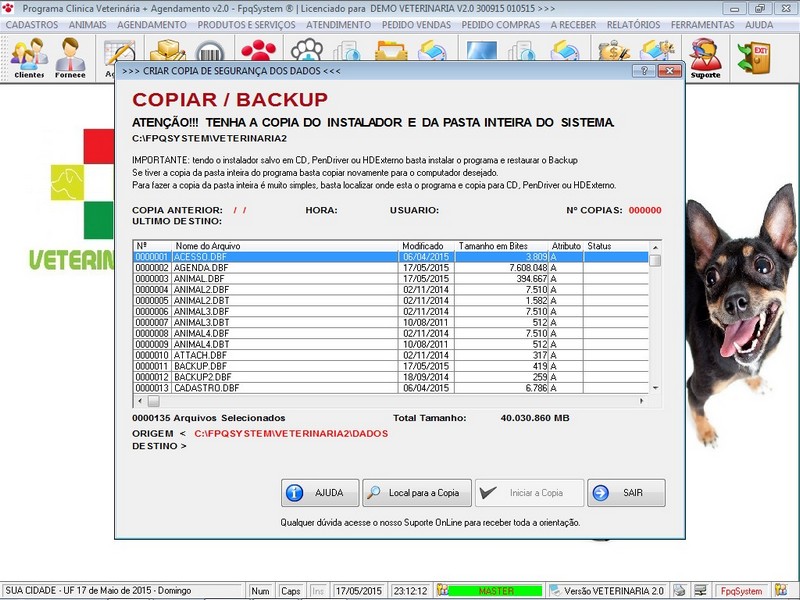
Task: Open the Fornecedores toolbar icon
Action: point(70,58)
